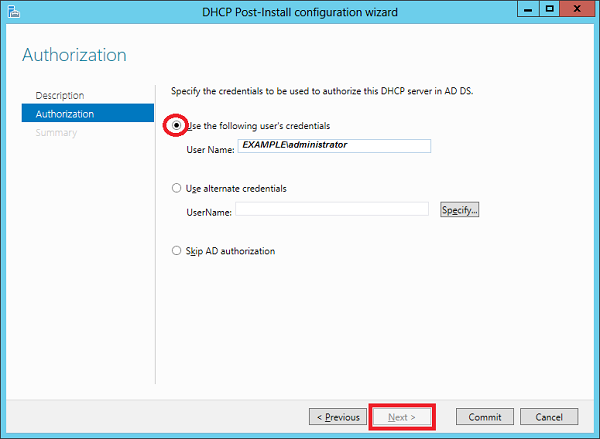The image size is (600, 439).
Task: Choose 'Use alternate credentials' radio button
Action: (178, 188)
